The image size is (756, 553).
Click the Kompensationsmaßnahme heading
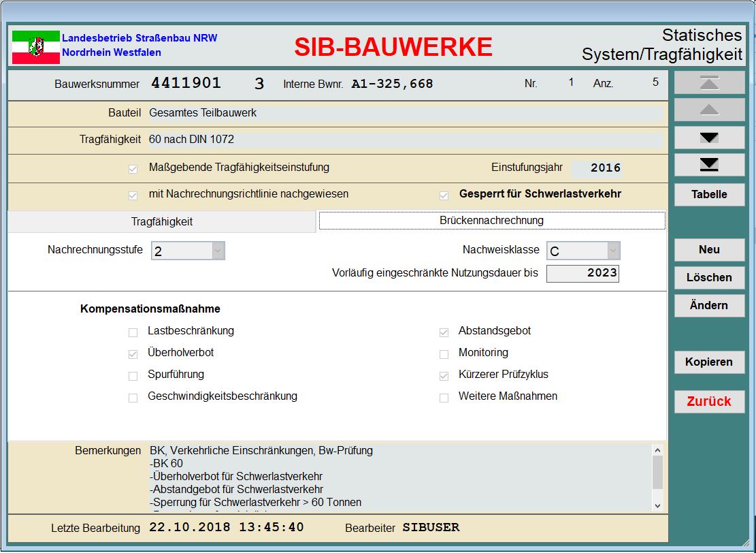pos(150,309)
